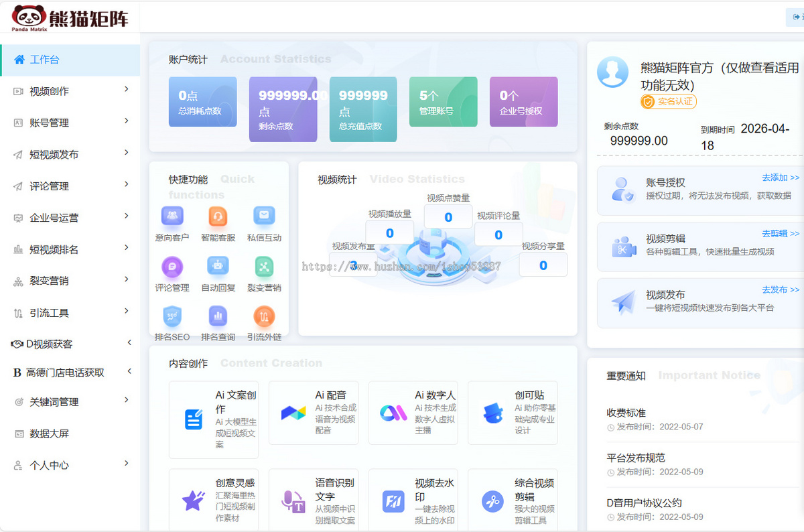
Task: Open the 意向客户 quick function icon
Action: click(x=172, y=216)
